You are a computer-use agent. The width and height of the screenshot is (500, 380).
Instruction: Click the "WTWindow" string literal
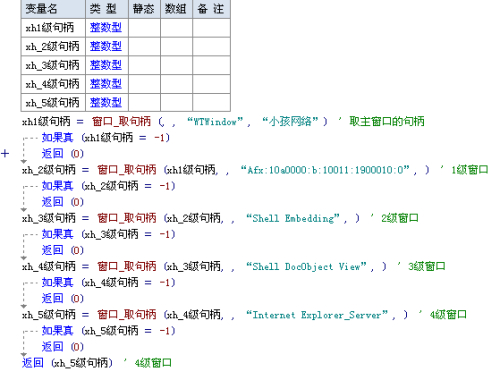pyautogui.click(x=215, y=122)
